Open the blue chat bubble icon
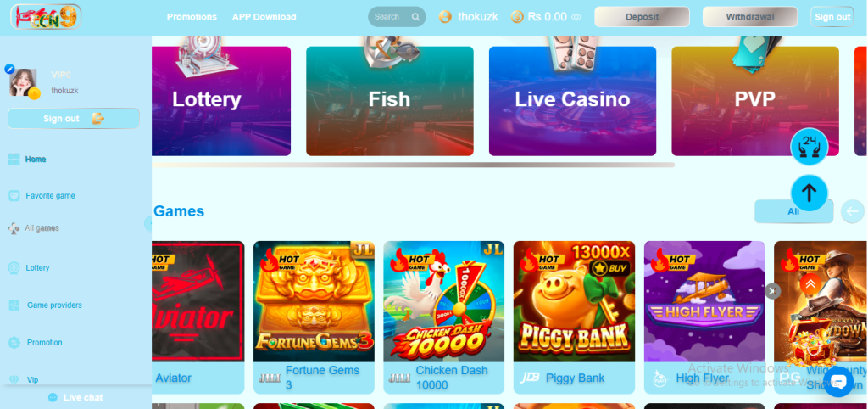 838,382
